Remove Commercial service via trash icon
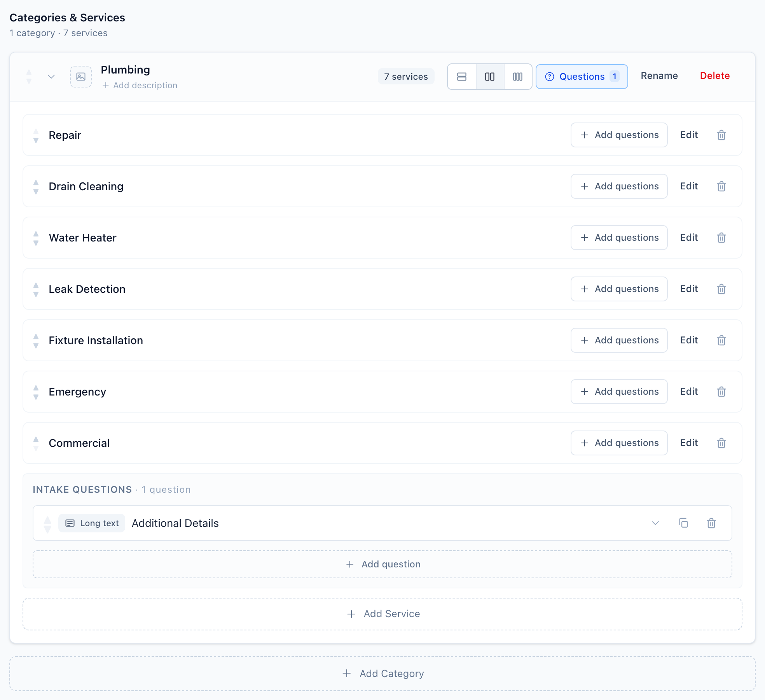This screenshot has height=700, width=765. (721, 443)
